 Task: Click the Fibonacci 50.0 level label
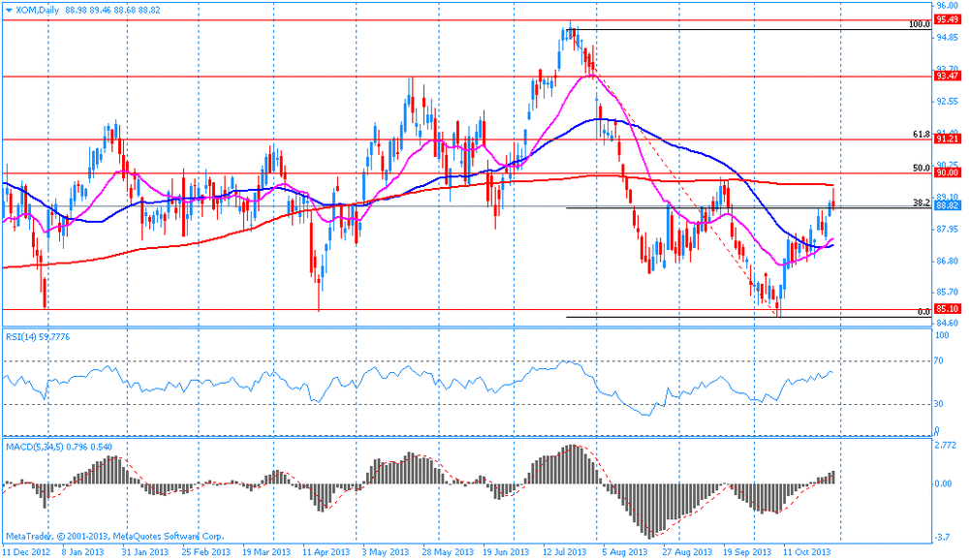click(x=922, y=168)
